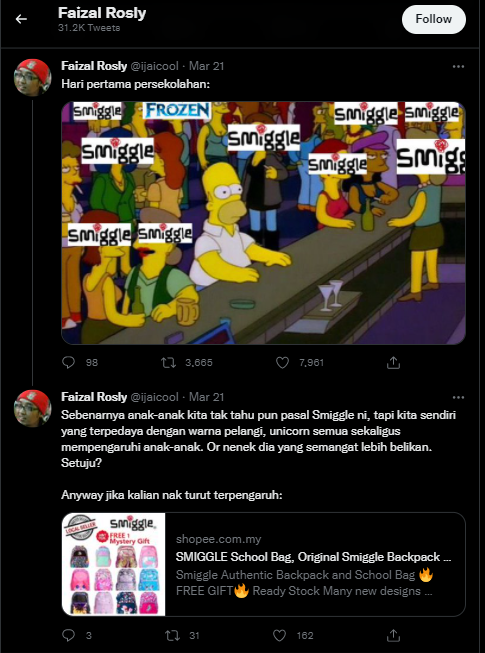Viewport: 485px width, 653px height.
Task: Retweet the second tweet with 31 retweets
Action: point(172,635)
